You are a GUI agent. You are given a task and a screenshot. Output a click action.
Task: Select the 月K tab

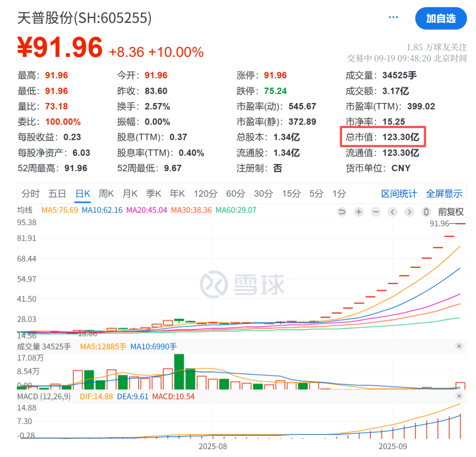click(130, 193)
